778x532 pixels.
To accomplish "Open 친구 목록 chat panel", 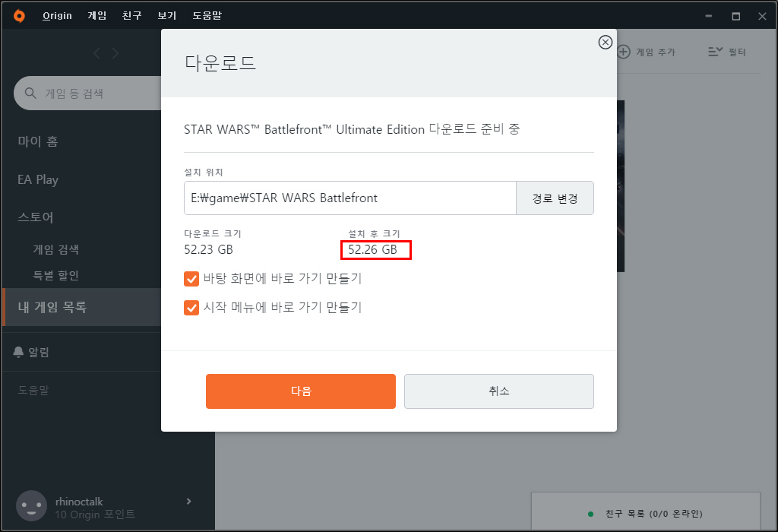I will tap(646, 511).
